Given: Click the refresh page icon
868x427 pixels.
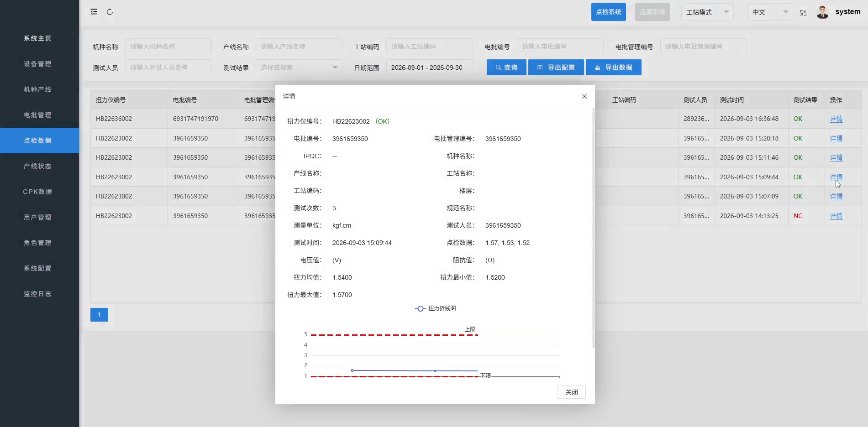Looking at the screenshot, I should 110,12.
